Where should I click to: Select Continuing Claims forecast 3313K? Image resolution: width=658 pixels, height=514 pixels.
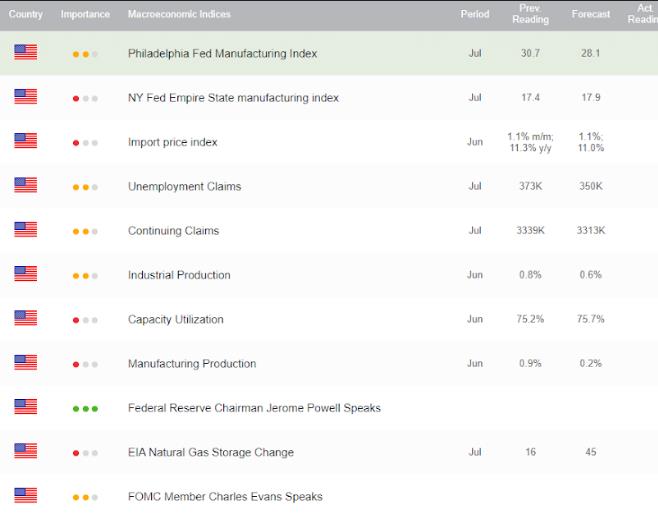(591, 230)
